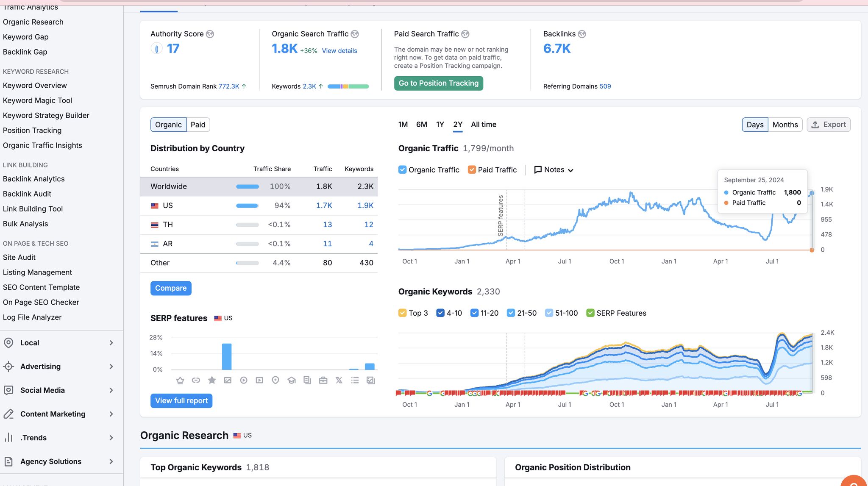Toggle the 21-50 positions checkbox

pyautogui.click(x=511, y=313)
